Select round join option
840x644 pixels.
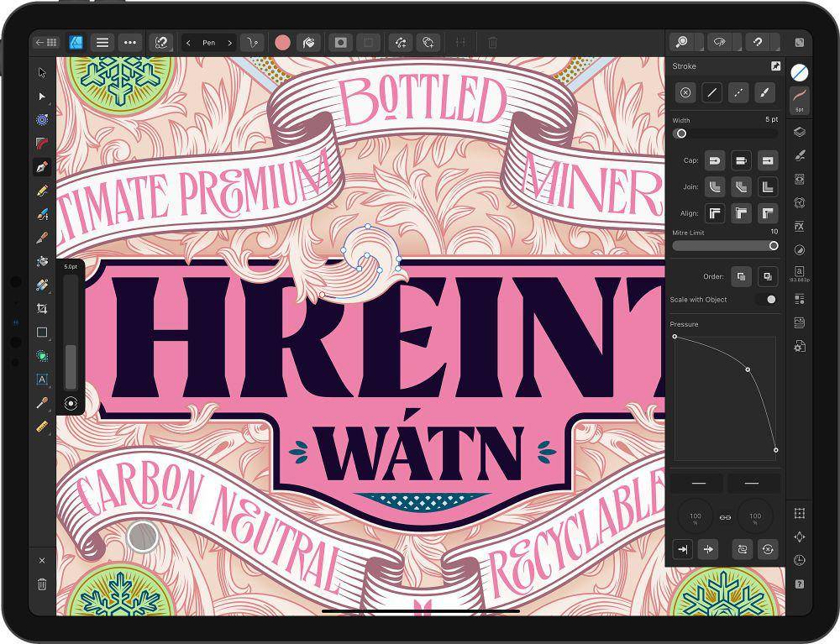click(715, 187)
